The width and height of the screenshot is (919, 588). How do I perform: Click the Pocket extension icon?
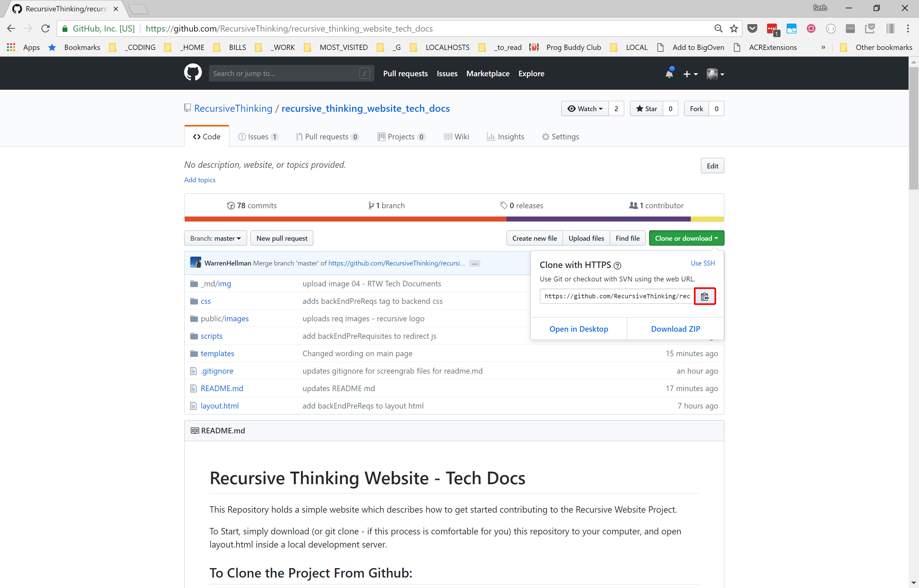(752, 29)
